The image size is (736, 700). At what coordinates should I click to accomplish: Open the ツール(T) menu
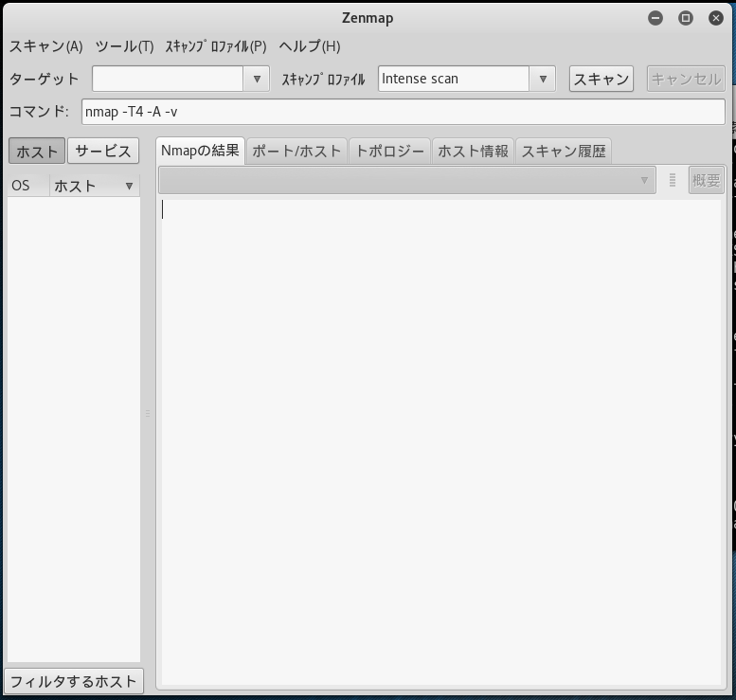124,46
